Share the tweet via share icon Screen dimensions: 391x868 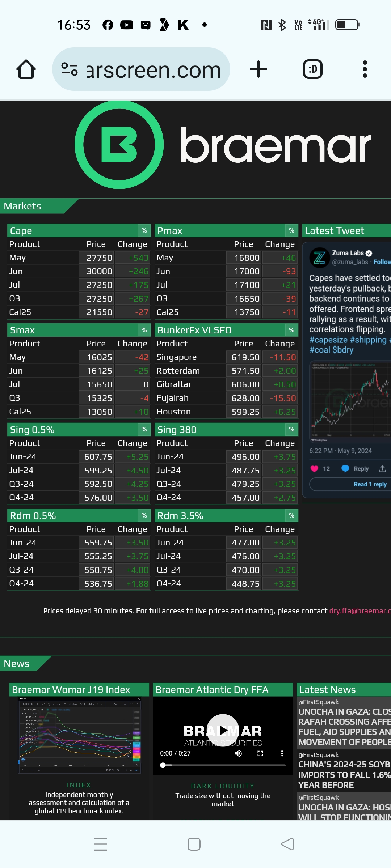tap(382, 469)
